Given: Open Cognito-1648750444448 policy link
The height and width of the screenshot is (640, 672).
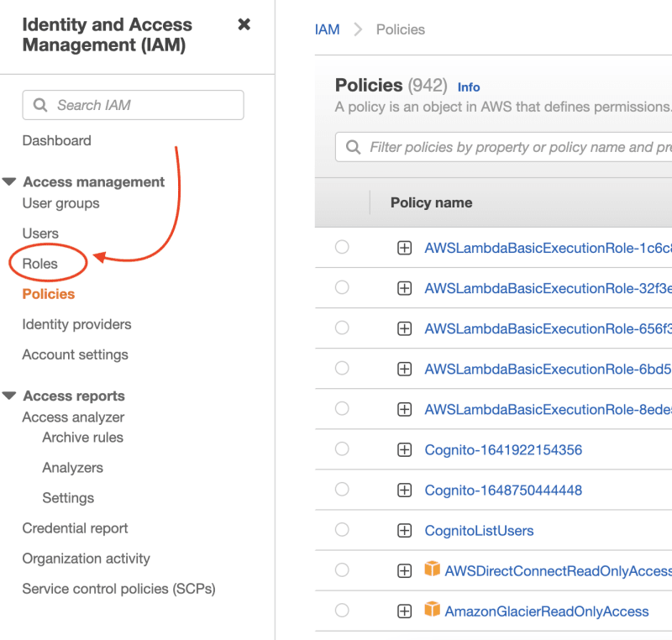Looking at the screenshot, I should (x=503, y=490).
